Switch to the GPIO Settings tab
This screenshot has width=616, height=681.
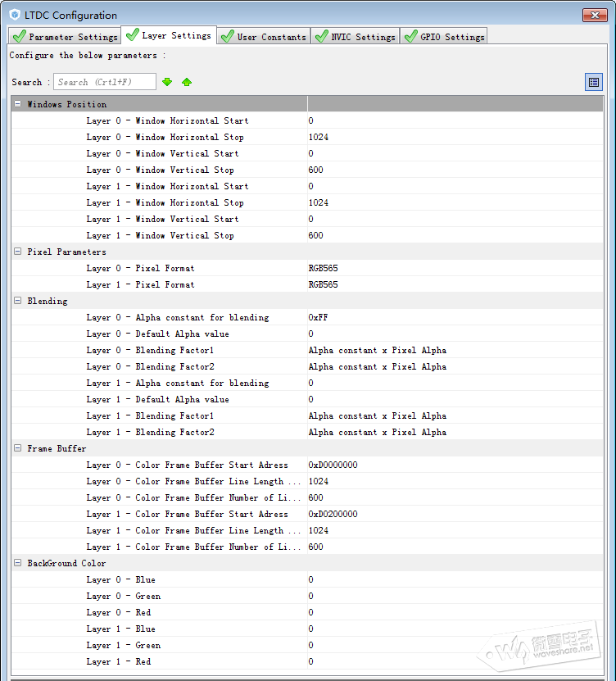point(444,37)
